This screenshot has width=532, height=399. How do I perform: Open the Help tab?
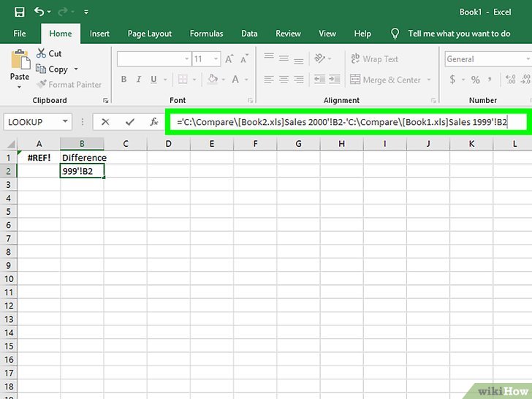click(362, 34)
